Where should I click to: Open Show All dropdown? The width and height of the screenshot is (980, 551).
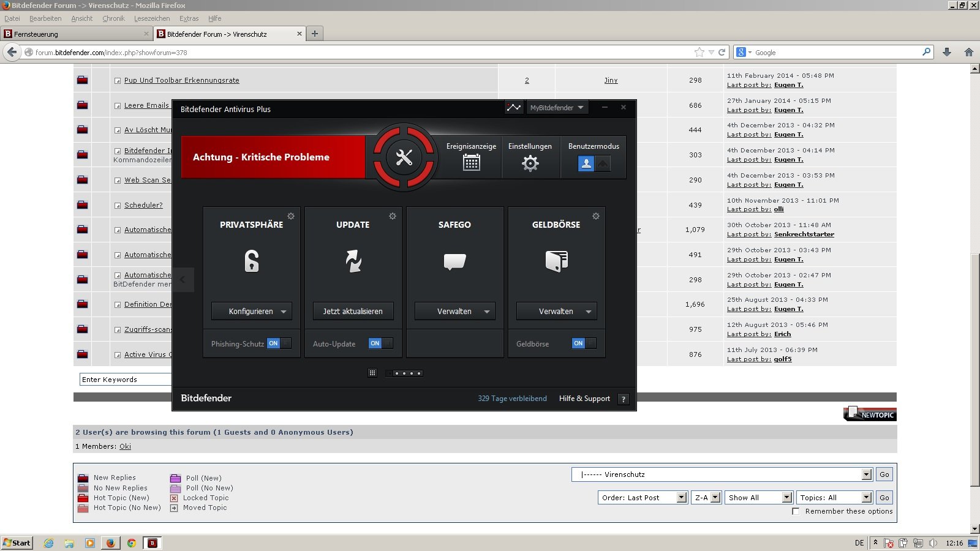(758, 498)
